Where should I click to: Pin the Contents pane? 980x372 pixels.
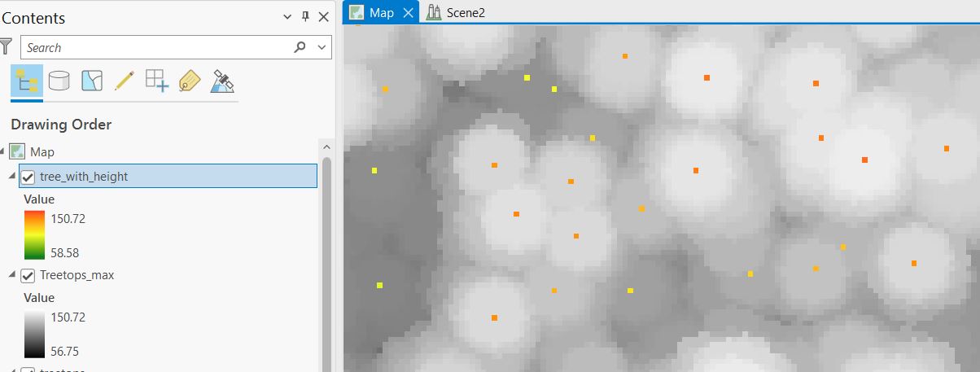click(x=305, y=17)
